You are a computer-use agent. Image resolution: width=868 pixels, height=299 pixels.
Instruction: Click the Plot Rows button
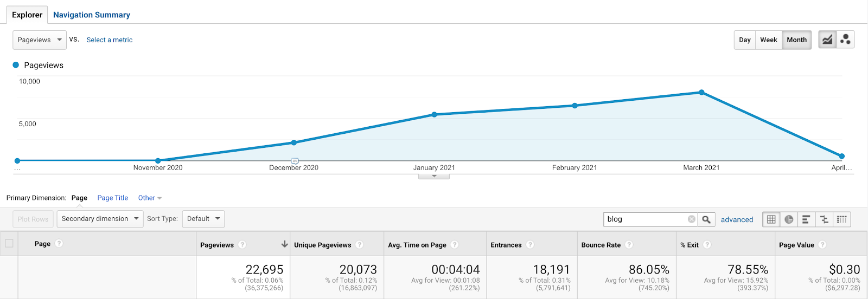(x=33, y=219)
